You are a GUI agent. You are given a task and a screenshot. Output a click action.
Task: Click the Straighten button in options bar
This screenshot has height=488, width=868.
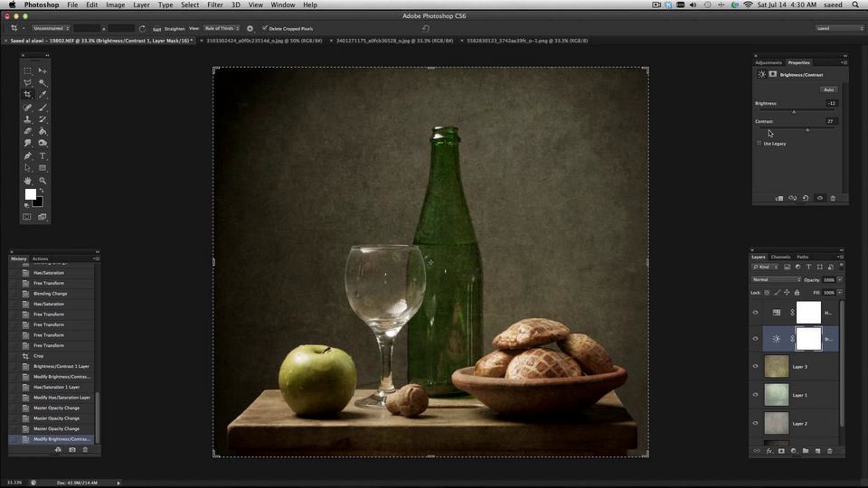click(x=174, y=29)
